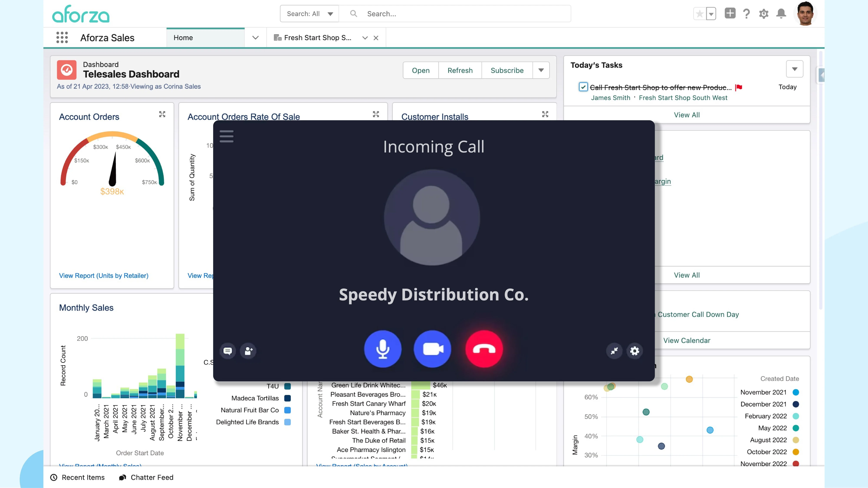Screen dimensions: 868x488
Task: Click the favorites star icon
Action: (700, 14)
